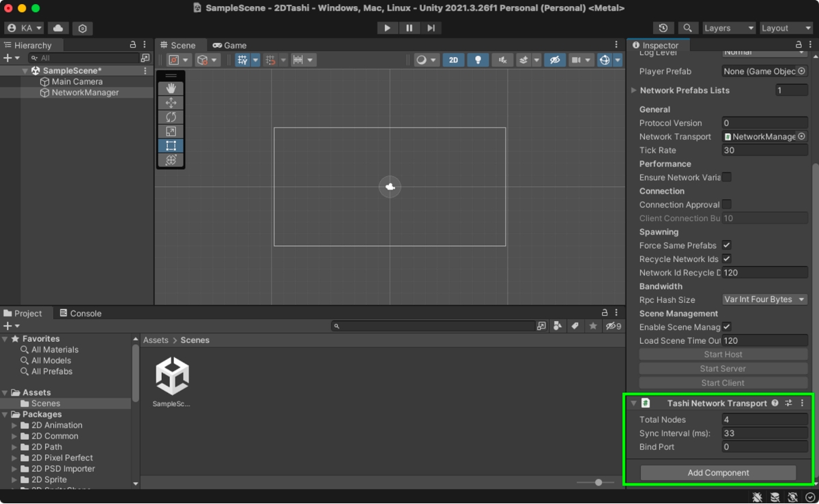Image resolution: width=819 pixels, height=504 pixels.
Task: Select the Hierarchy tab
Action: click(28, 45)
